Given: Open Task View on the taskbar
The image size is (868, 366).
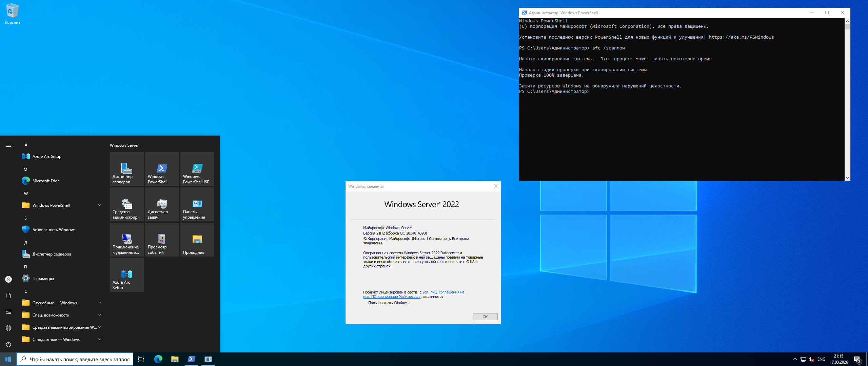Looking at the screenshot, I should pyautogui.click(x=141, y=359).
